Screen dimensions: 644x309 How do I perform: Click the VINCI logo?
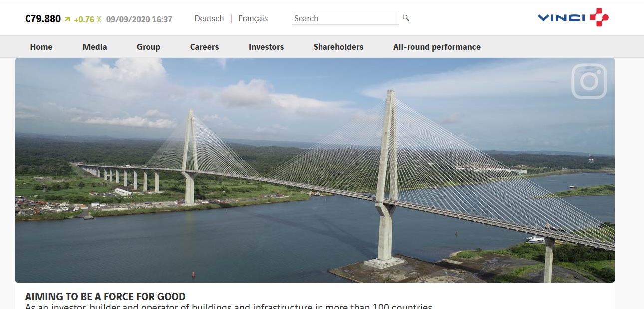coord(573,17)
